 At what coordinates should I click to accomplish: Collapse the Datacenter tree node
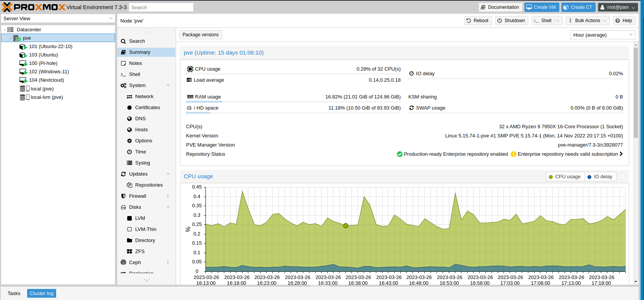pos(4,30)
